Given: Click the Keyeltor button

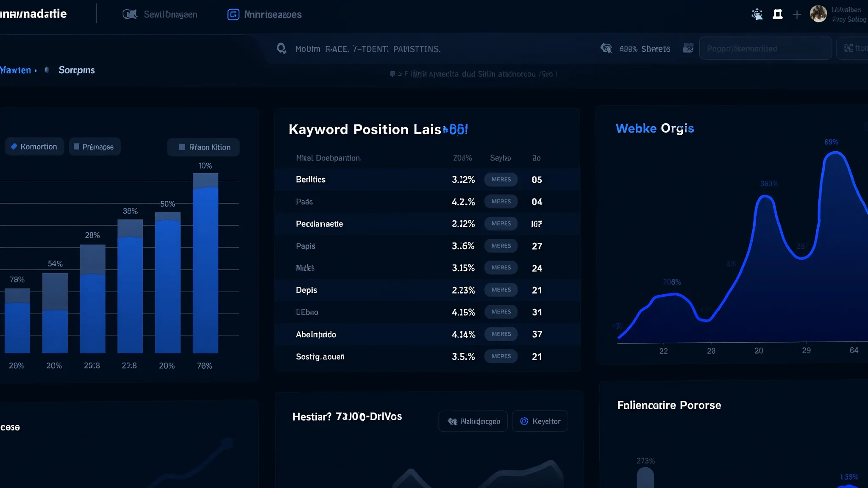Looking at the screenshot, I should tap(540, 421).
